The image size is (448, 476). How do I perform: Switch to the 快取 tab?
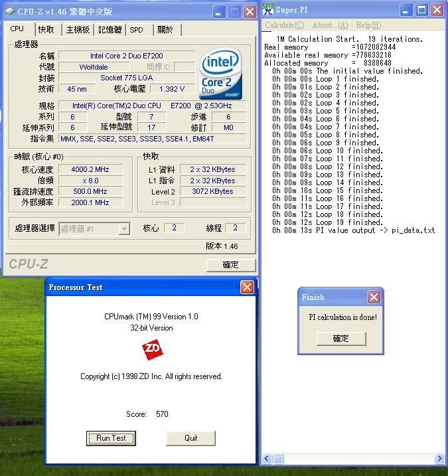[x=46, y=29]
